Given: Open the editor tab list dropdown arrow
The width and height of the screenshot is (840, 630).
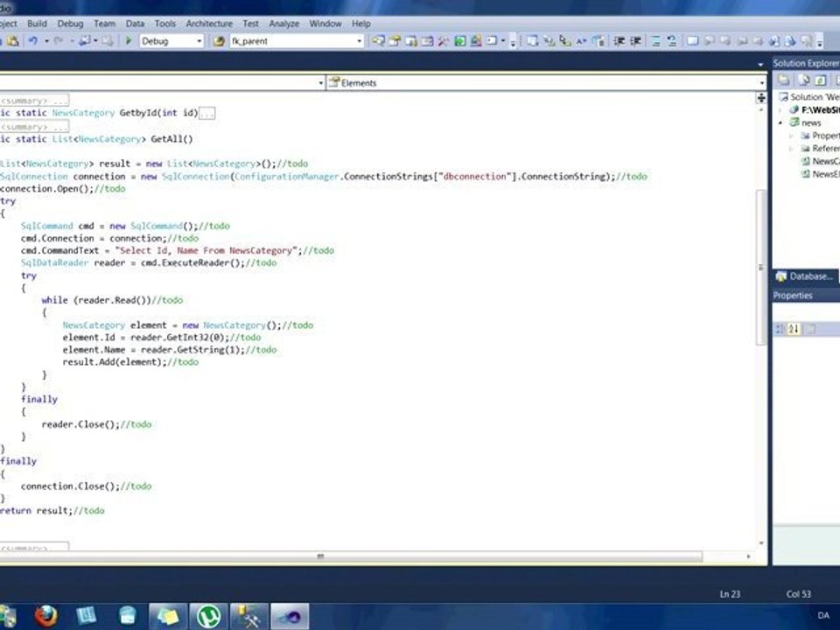Looking at the screenshot, I should click(760, 65).
